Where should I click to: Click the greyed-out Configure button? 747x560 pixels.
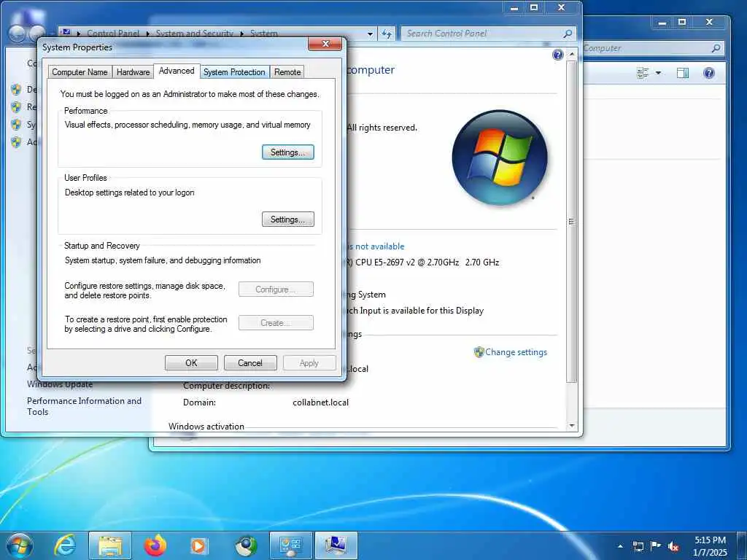point(276,289)
